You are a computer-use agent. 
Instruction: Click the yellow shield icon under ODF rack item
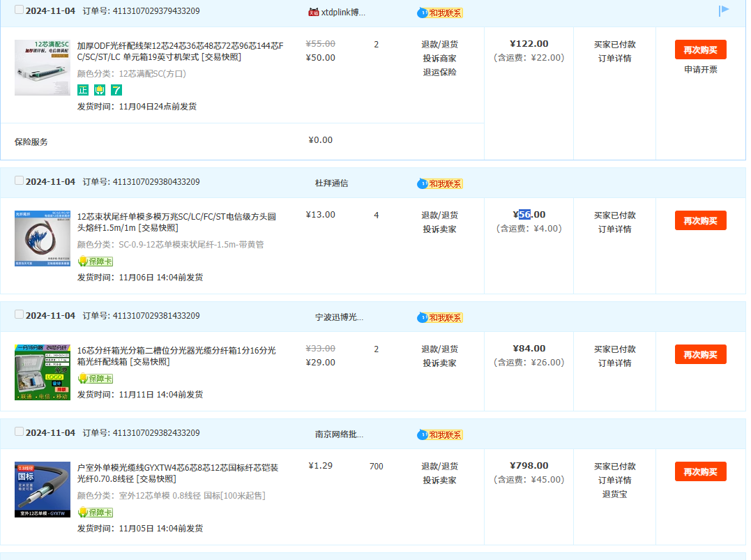pyautogui.click(x=100, y=90)
